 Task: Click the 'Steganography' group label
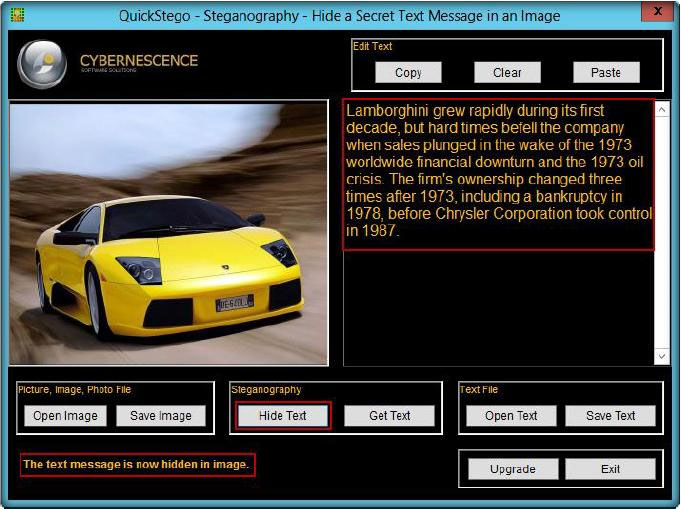click(x=266, y=390)
